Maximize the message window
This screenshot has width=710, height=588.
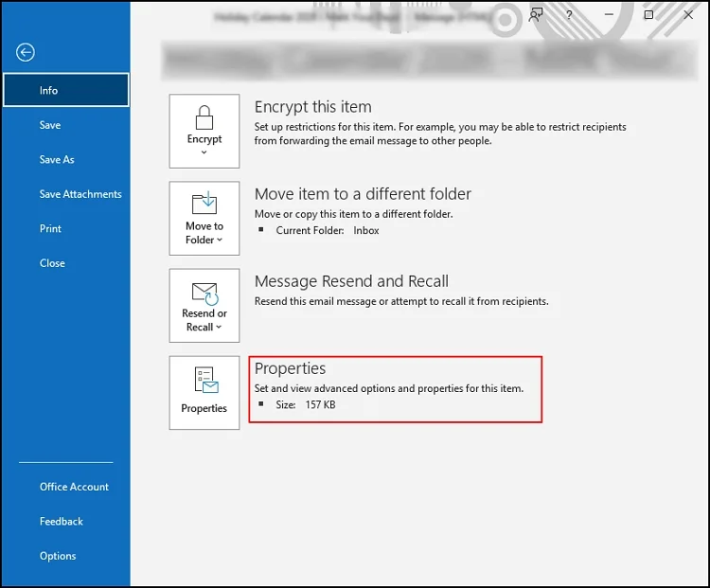coord(648,15)
